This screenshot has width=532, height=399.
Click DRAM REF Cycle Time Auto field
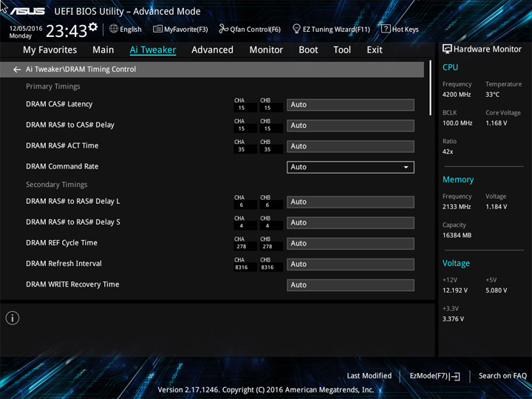(x=350, y=244)
